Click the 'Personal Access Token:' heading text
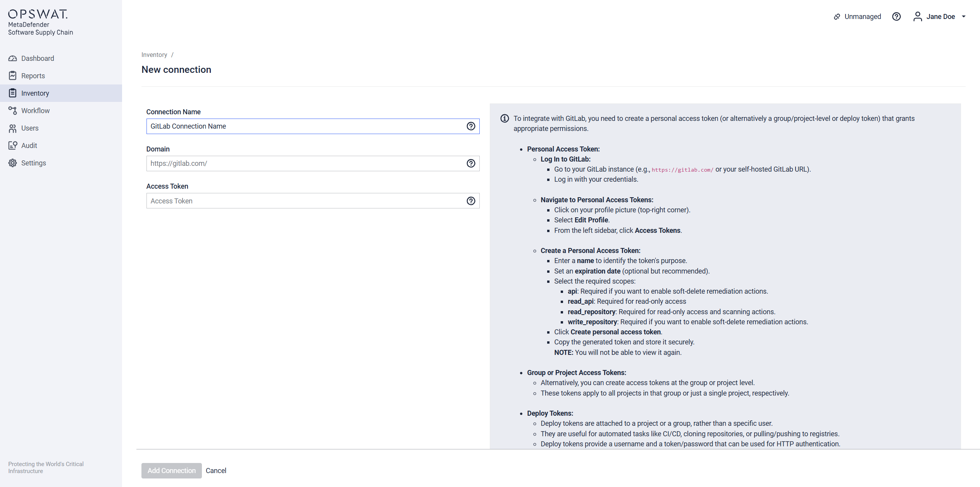Viewport: 980px width, 487px height. point(563,149)
